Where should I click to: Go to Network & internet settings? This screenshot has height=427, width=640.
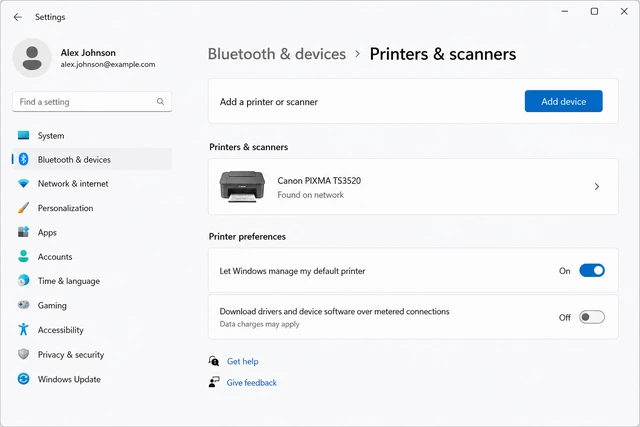point(92,183)
